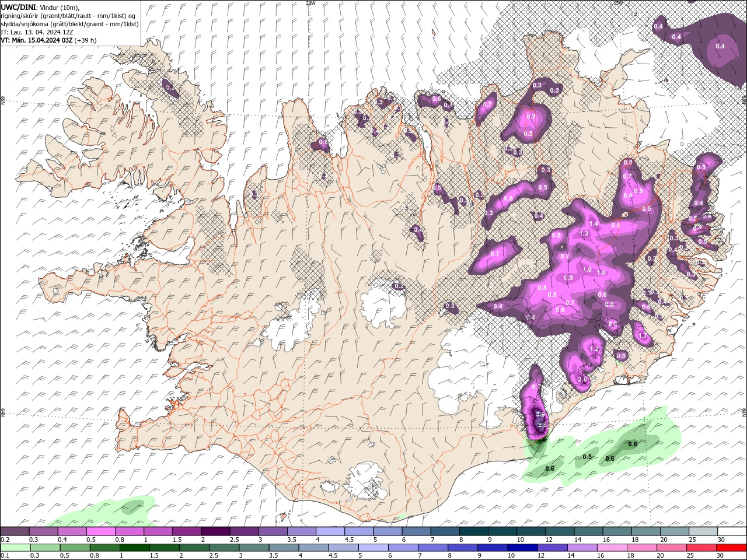The image size is (747, 560).
Task: Select the 1–1.5 magenta swatch in the upper legend
Action: pos(158,531)
